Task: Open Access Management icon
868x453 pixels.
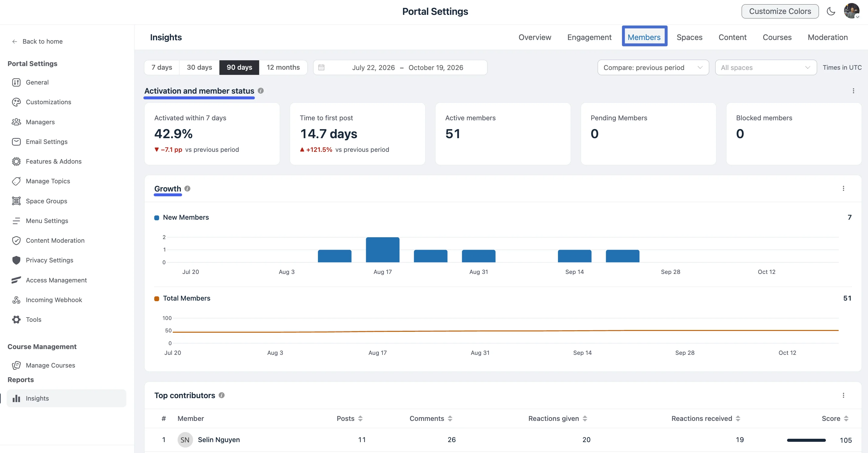Action: click(16, 280)
